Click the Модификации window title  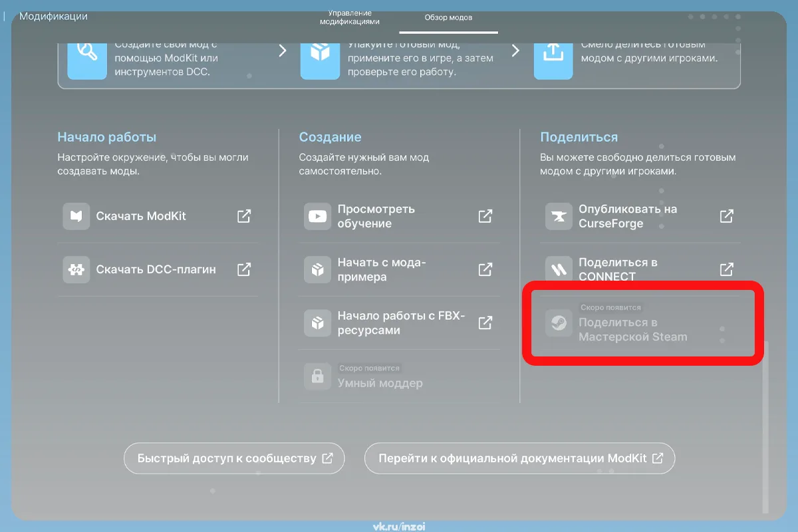point(53,16)
